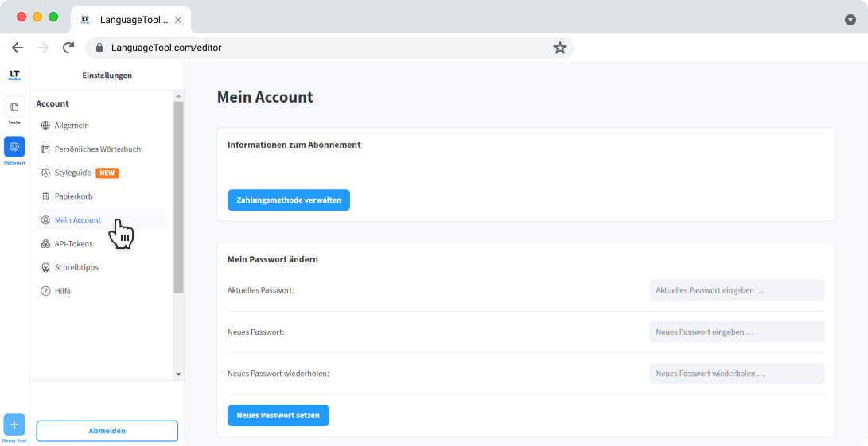Log out with Abmelden button

coord(107,431)
